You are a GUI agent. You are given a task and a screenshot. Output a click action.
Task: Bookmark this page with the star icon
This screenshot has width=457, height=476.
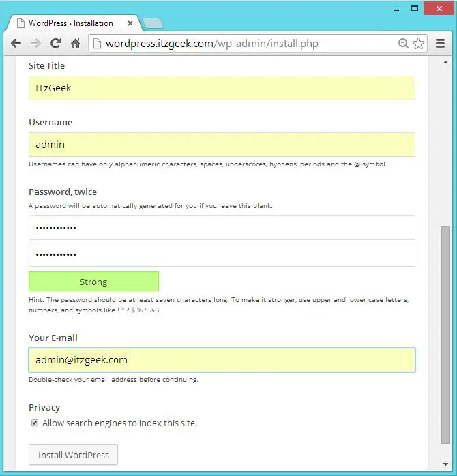[x=419, y=44]
